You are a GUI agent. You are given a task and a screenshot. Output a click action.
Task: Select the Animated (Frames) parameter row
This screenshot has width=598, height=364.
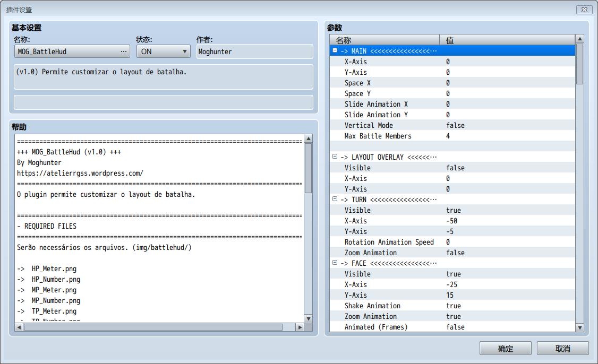pos(452,327)
